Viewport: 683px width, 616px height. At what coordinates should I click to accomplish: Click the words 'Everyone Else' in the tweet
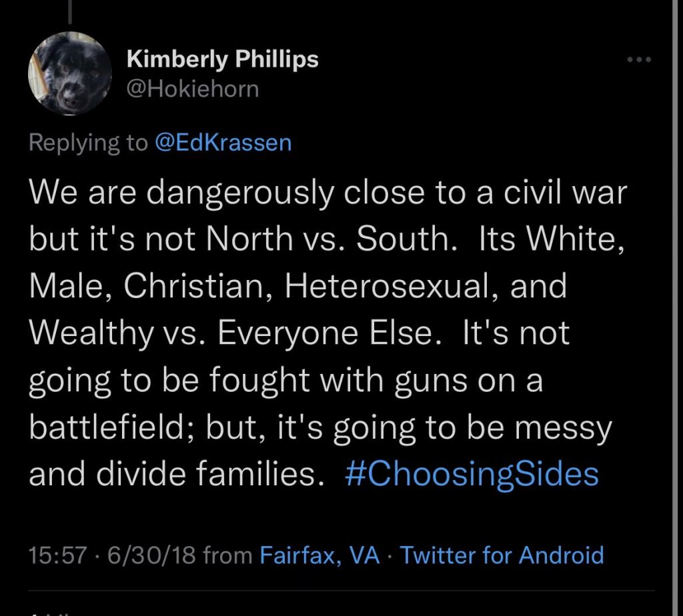pyautogui.click(x=325, y=333)
